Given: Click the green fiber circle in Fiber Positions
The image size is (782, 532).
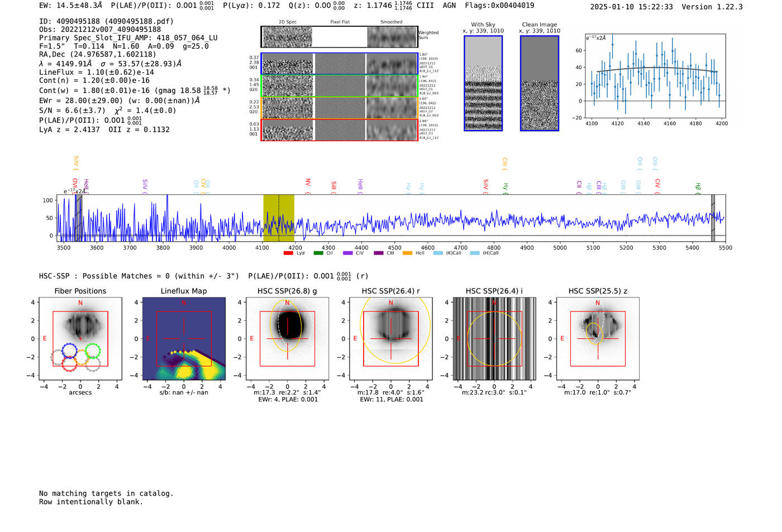Looking at the screenshot, I should (x=93, y=351).
